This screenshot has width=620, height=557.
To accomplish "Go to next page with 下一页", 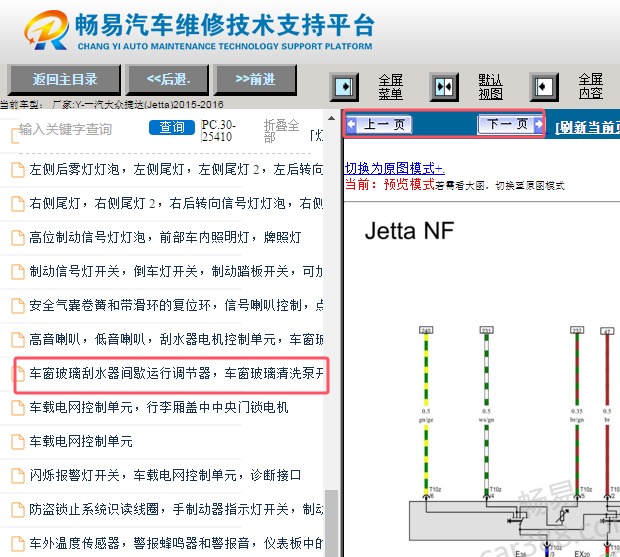I will [510, 124].
